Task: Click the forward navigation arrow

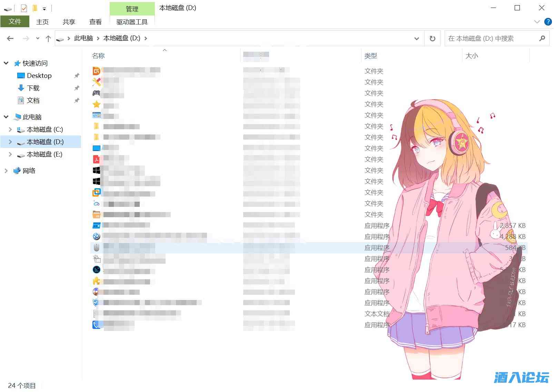Action: [x=26, y=38]
